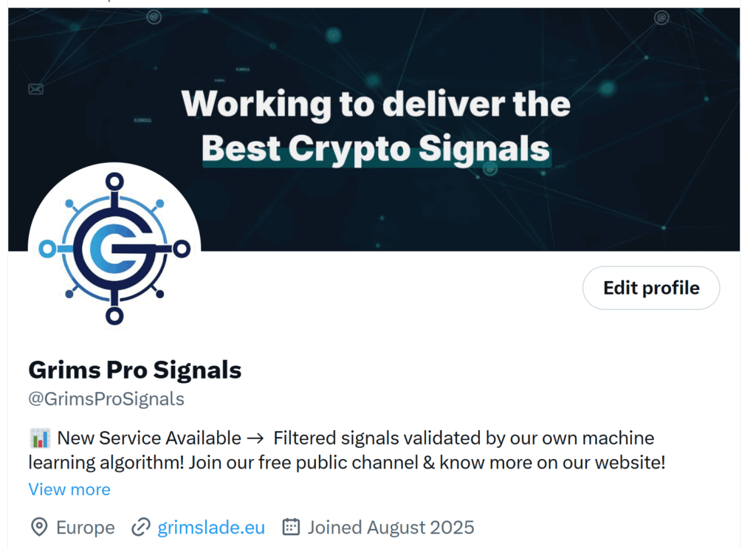Click the @ icon at banner top-right
This screenshot has height=549, width=756.
661,16
